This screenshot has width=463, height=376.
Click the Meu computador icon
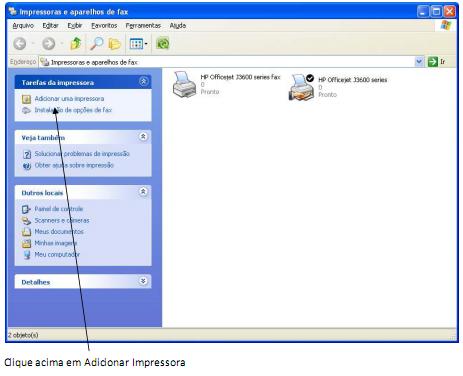(x=27, y=255)
